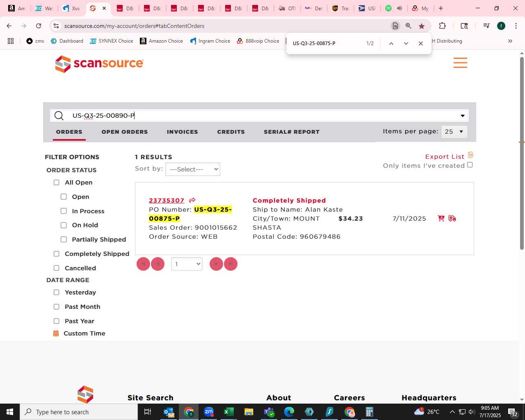Go to last page of results
Image resolution: width=525 pixels, height=420 pixels.
point(231,264)
